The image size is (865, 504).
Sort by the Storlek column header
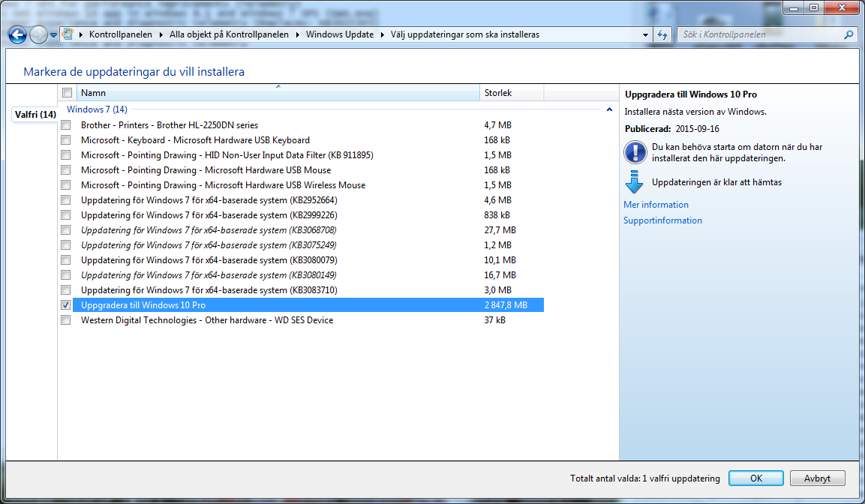512,93
